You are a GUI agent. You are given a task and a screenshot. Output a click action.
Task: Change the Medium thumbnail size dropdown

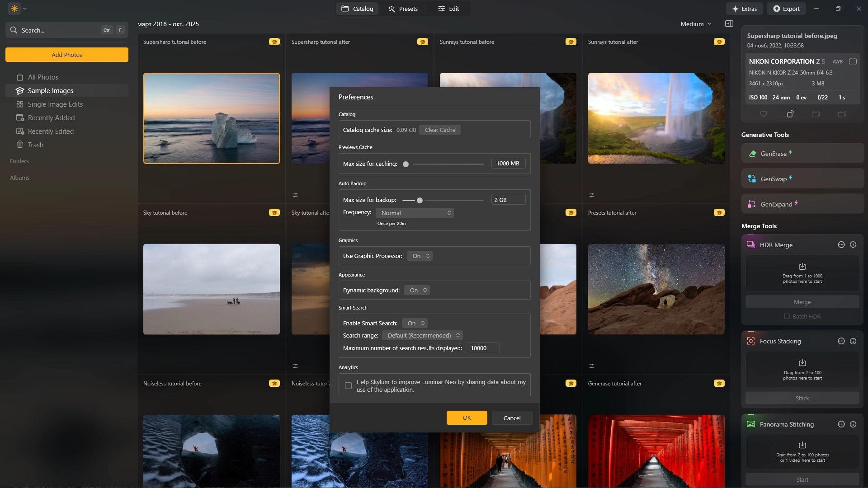pos(696,24)
